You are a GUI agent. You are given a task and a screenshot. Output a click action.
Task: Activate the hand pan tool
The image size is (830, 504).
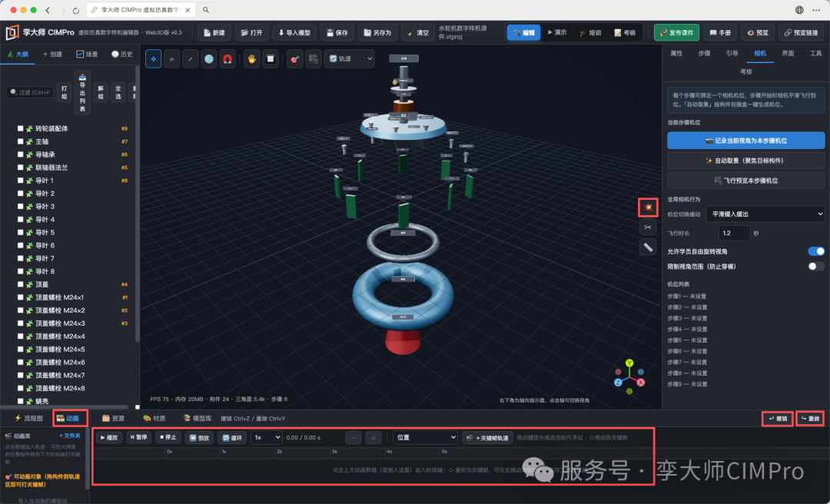point(252,58)
